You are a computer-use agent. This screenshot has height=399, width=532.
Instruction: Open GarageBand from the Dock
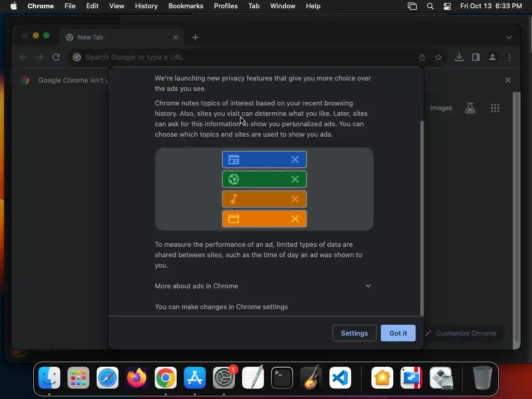click(311, 378)
